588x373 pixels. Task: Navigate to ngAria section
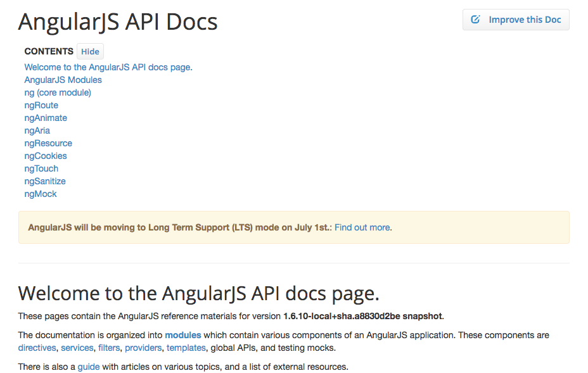(37, 131)
